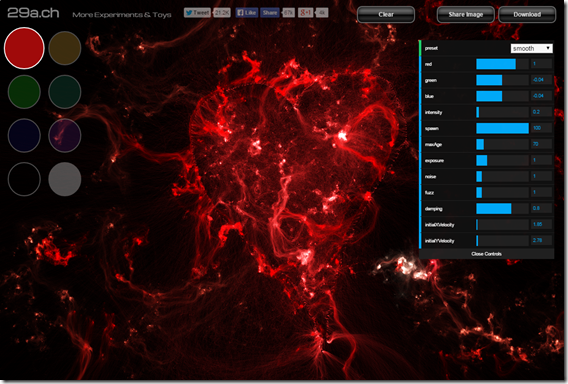Click the damping label
568x384 pixels.
[x=433, y=209]
